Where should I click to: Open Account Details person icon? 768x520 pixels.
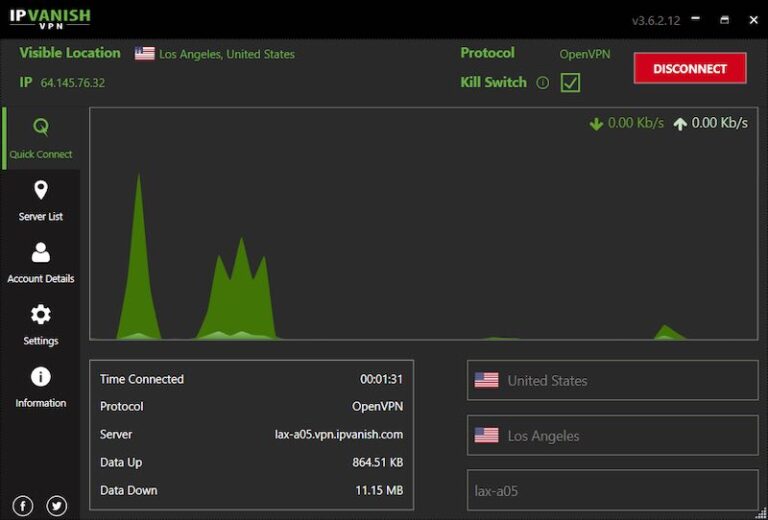click(40, 252)
